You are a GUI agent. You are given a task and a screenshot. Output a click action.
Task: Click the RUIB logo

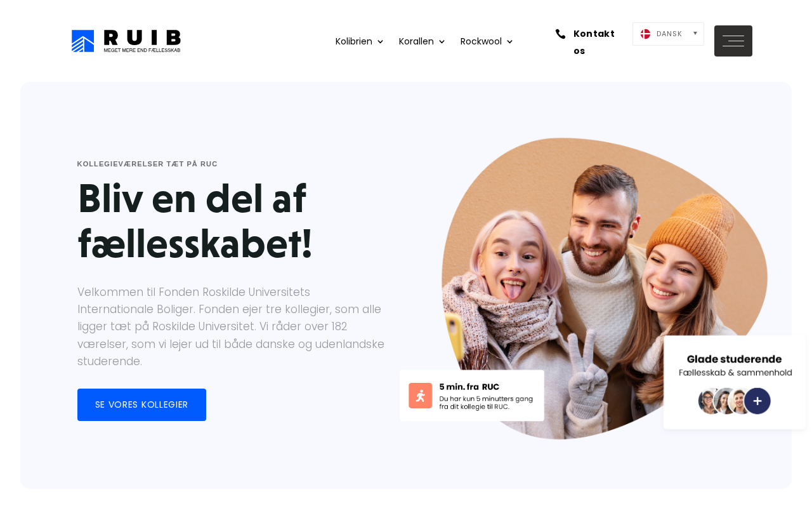[126, 41]
